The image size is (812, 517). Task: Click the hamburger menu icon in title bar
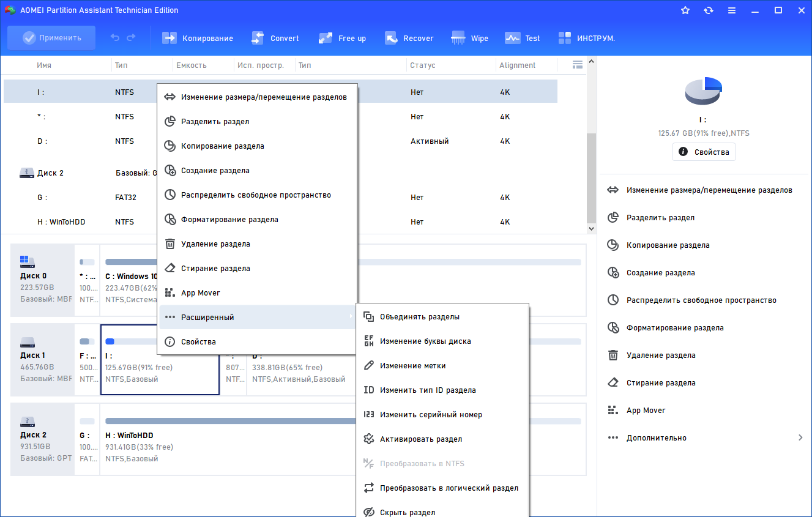pyautogui.click(x=732, y=10)
